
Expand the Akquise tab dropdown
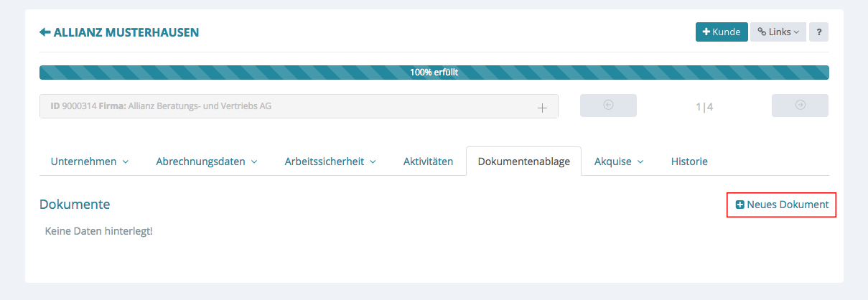[x=619, y=161]
